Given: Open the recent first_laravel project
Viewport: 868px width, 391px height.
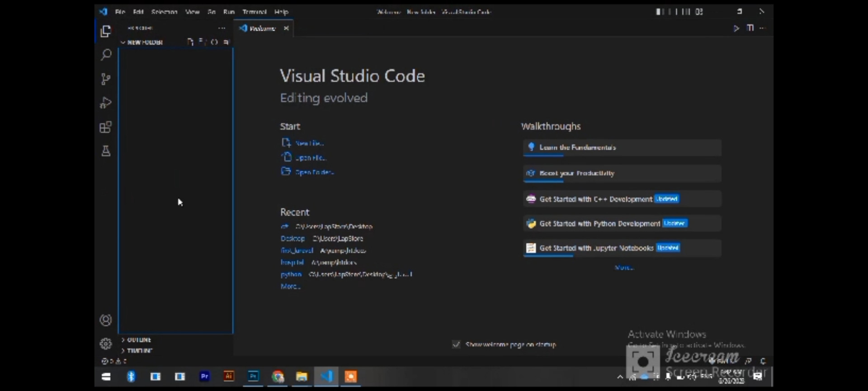Looking at the screenshot, I should click(x=297, y=250).
